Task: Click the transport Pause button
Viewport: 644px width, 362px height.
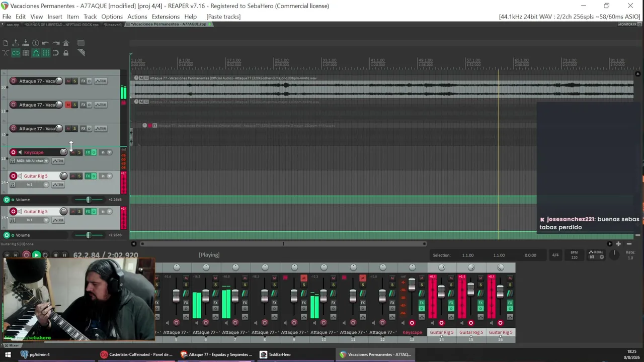Action: pos(64,255)
